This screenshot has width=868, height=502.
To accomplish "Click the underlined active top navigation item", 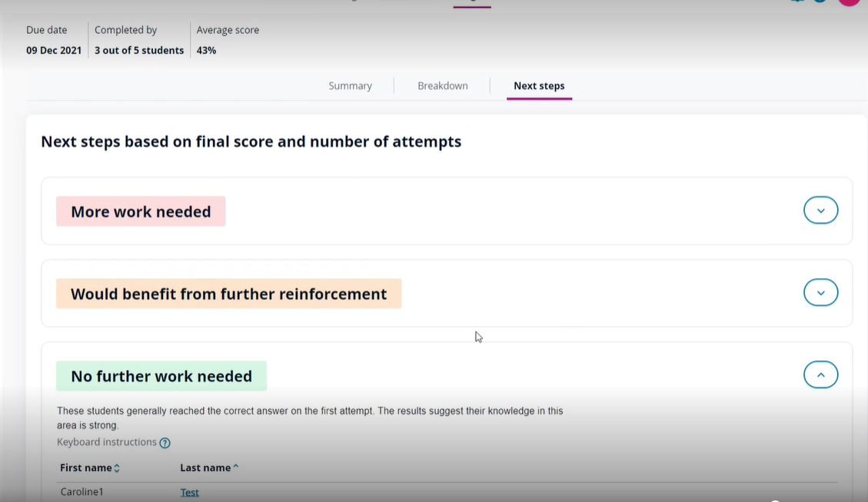I will click(472, 2).
